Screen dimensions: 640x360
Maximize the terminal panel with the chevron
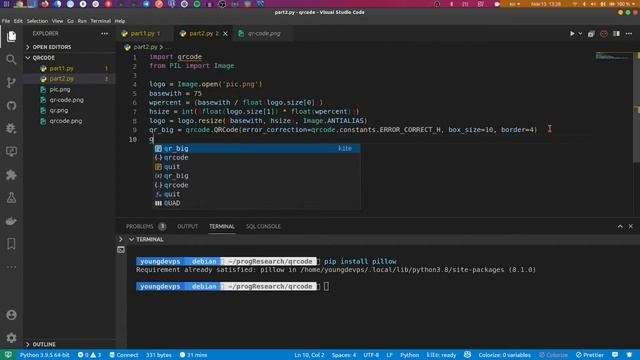click(x=620, y=226)
